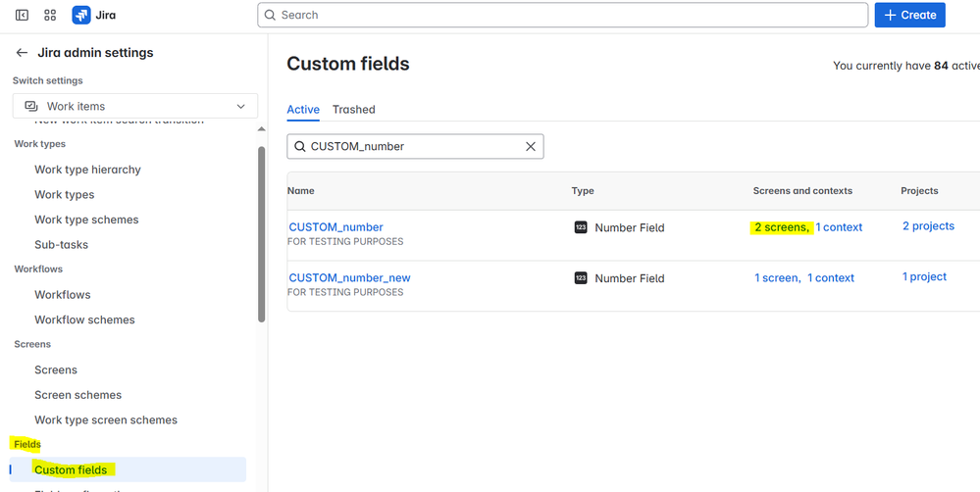
Task: Open Work type hierarchy in sidebar
Action: point(87,170)
